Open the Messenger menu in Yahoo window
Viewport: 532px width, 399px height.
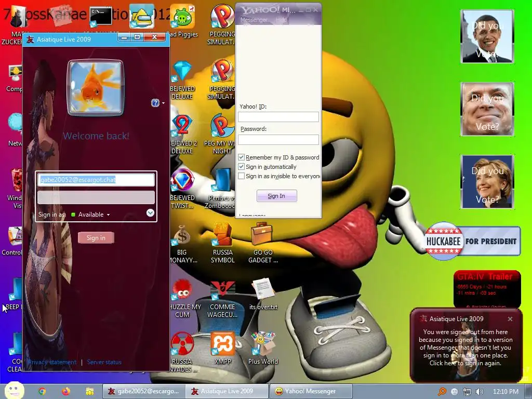click(254, 20)
